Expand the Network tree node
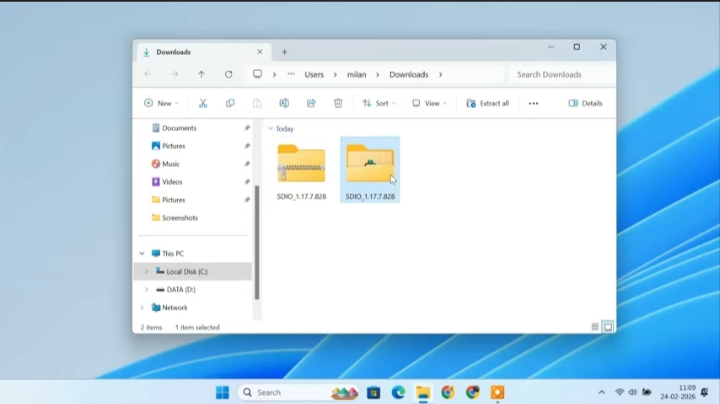This screenshot has height=404, width=720. point(142,308)
